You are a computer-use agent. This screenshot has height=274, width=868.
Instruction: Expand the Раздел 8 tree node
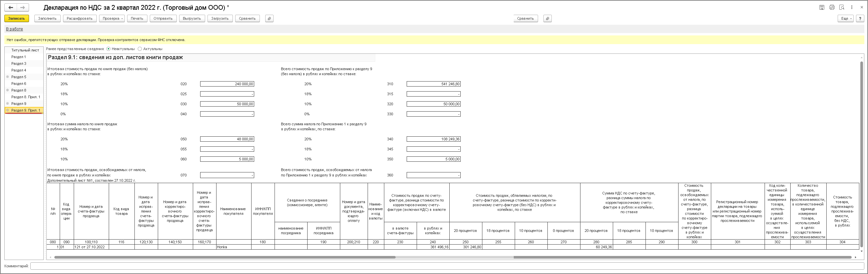pos(8,90)
